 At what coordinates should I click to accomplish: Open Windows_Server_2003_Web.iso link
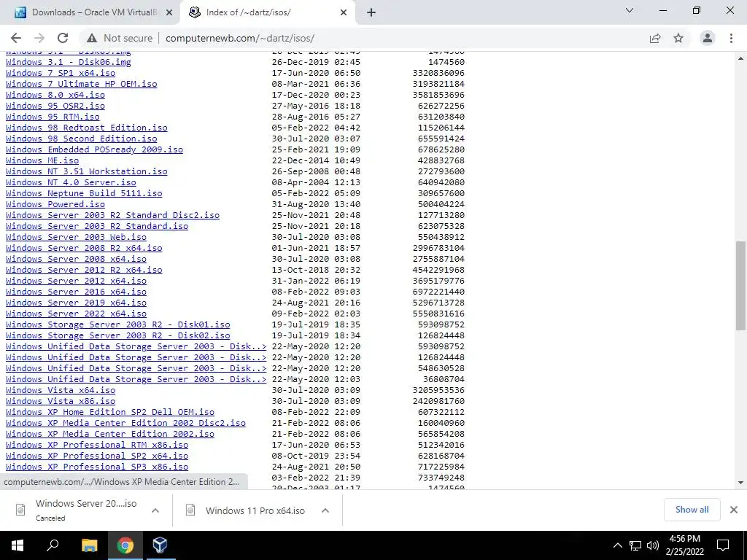point(76,237)
